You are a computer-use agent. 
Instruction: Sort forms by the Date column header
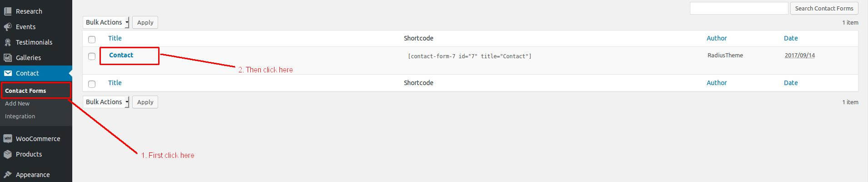(x=791, y=38)
